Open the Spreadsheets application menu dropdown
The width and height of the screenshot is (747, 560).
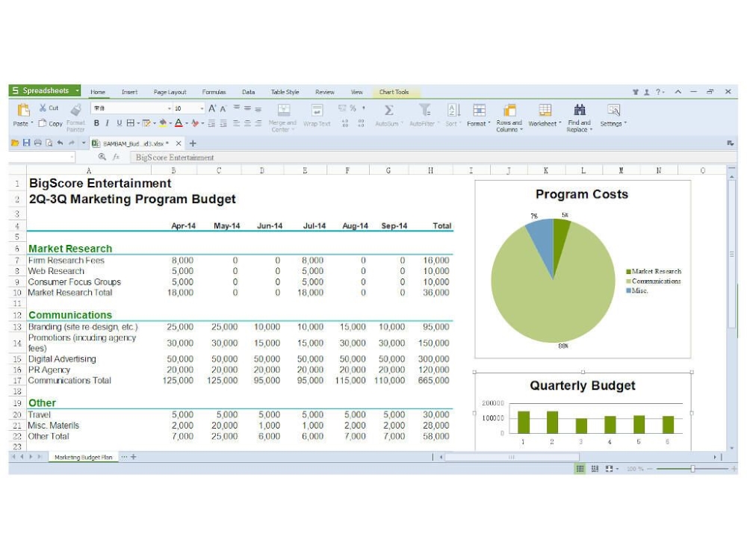tap(77, 91)
